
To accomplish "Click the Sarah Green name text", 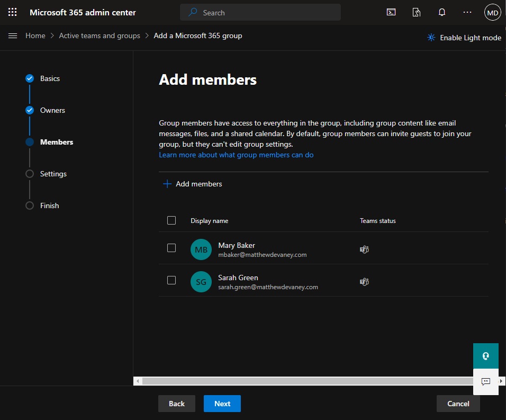I will click(x=238, y=278).
